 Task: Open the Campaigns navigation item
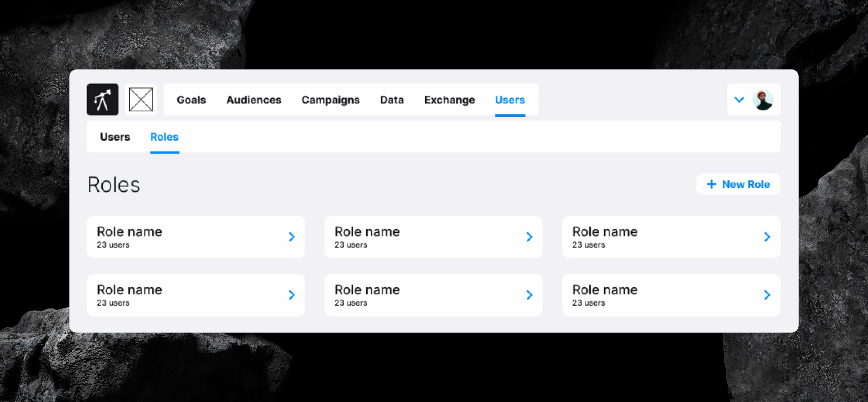pos(330,100)
